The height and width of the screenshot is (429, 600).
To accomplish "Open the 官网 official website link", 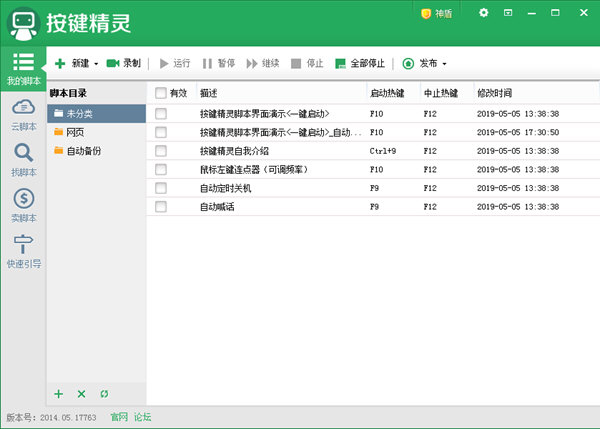I will 119,417.
